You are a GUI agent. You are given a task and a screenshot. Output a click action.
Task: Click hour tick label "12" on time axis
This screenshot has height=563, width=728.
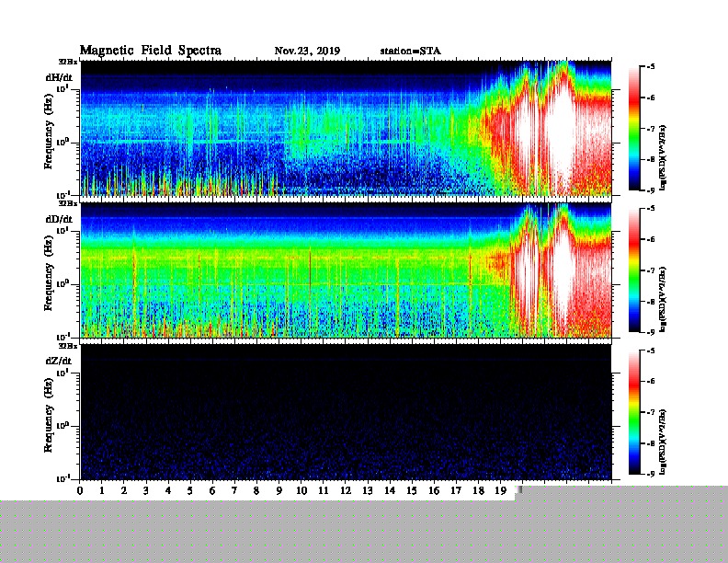click(346, 490)
